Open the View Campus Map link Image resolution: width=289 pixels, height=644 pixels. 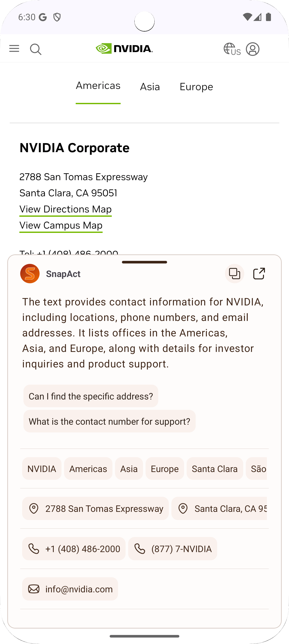tap(61, 226)
